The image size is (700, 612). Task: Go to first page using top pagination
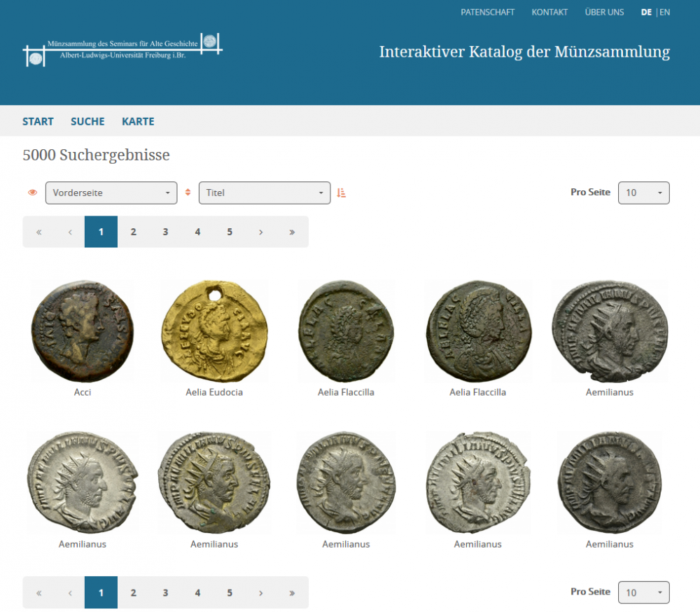pyautogui.click(x=38, y=232)
